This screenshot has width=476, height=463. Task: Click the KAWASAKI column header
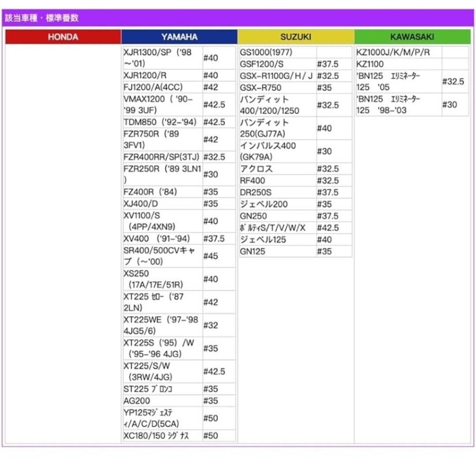point(412,37)
